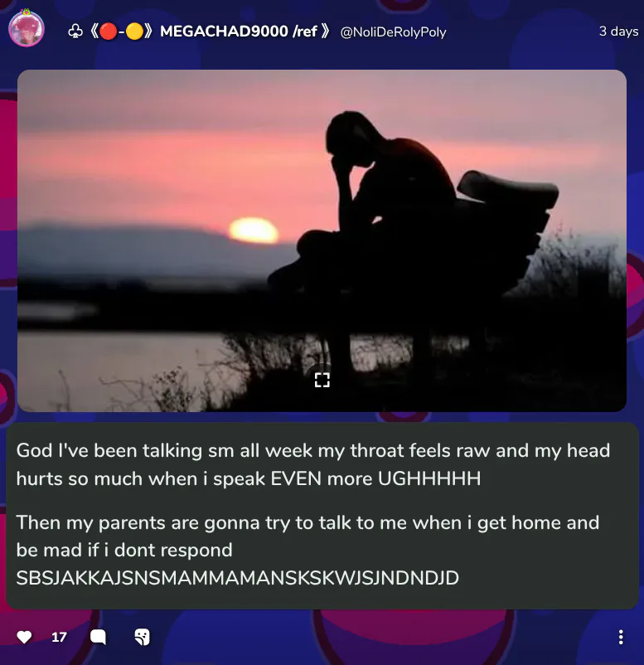Click the "/ref" tag in the display name
Viewport: 644px width, 665px height.
click(305, 32)
